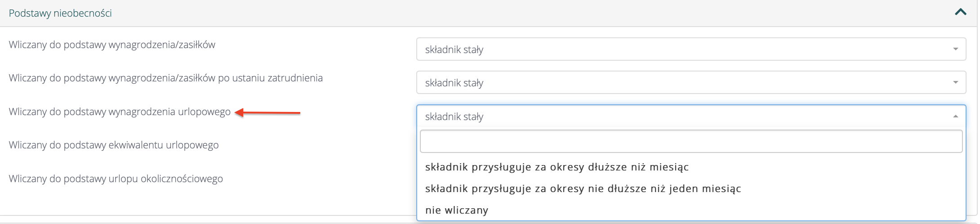The height and width of the screenshot is (224, 980).
Task: Close the open wynagrodzenia urlopowego dropdown field
Action: pyautogui.click(x=674, y=116)
